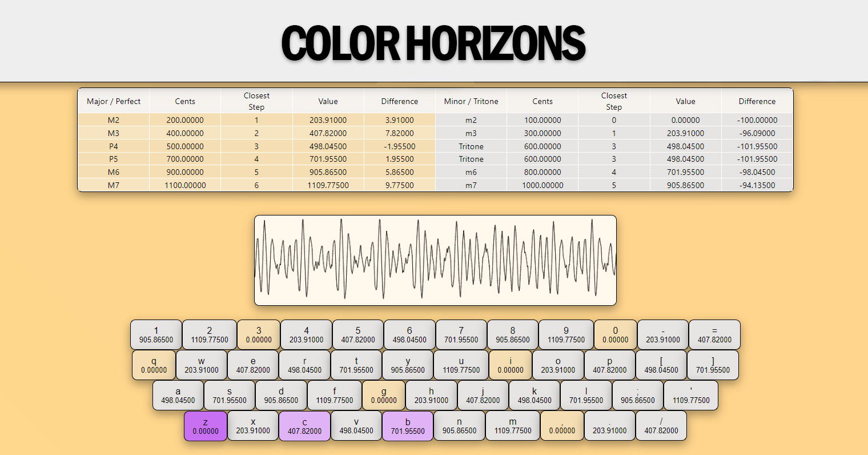This screenshot has height=455, width=868.
Task: Play the j key at 407.82000
Action: coord(483,396)
